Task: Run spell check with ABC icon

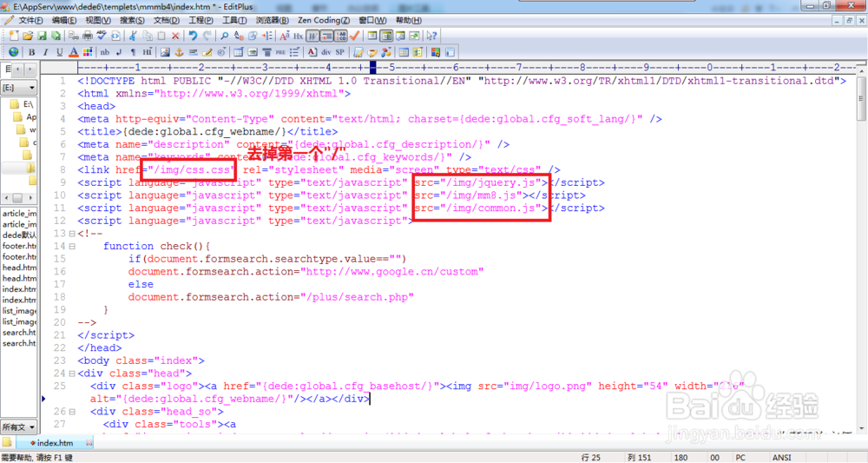Action: tap(102, 36)
